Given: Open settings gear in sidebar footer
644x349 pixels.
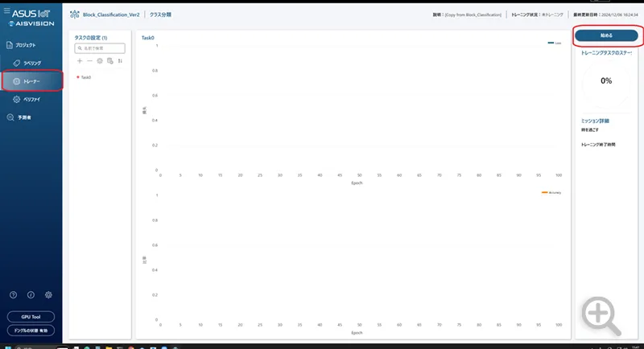Looking at the screenshot, I should pos(48,295).
